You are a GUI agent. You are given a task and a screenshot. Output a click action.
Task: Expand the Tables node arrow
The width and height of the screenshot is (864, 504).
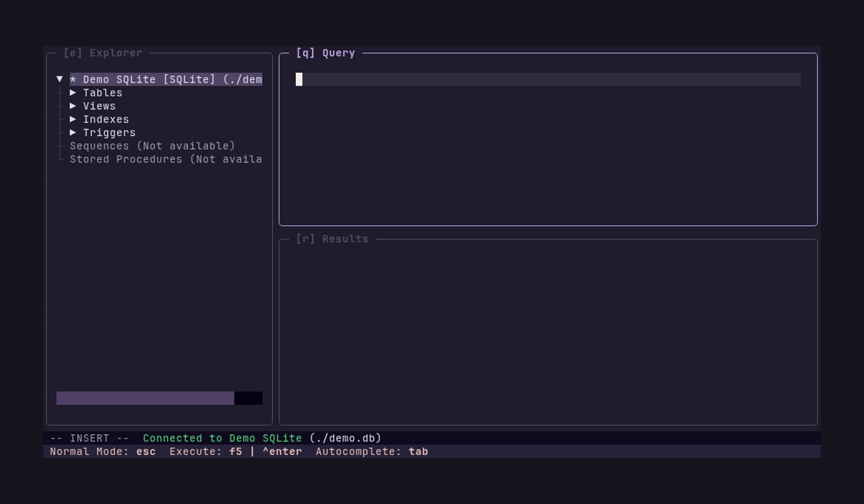tap(73, 93)
